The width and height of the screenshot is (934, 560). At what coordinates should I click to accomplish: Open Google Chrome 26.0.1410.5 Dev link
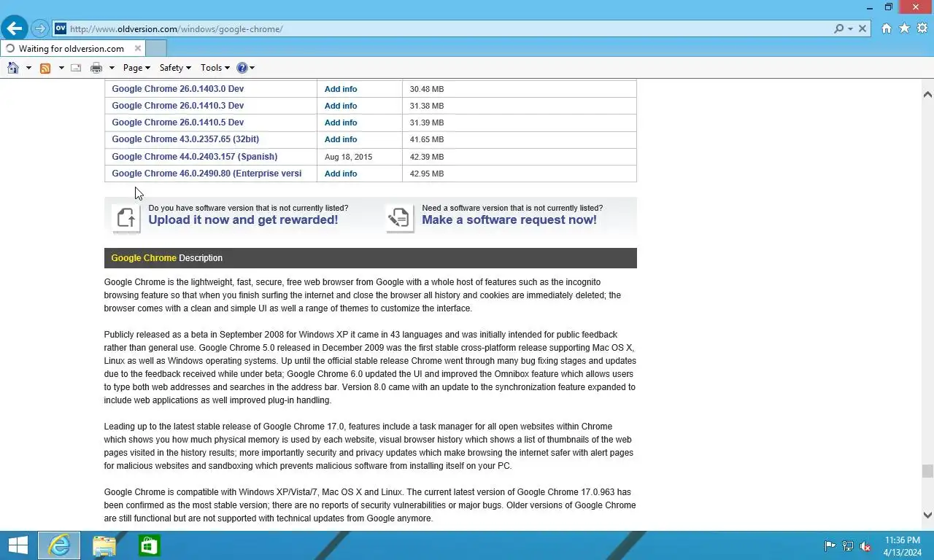click(178, 122)
